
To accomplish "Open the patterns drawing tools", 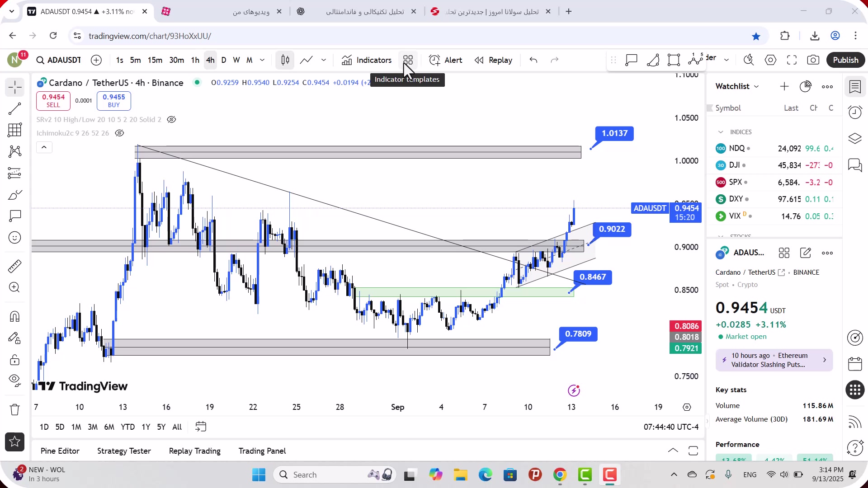I will [x=15, y=151].
